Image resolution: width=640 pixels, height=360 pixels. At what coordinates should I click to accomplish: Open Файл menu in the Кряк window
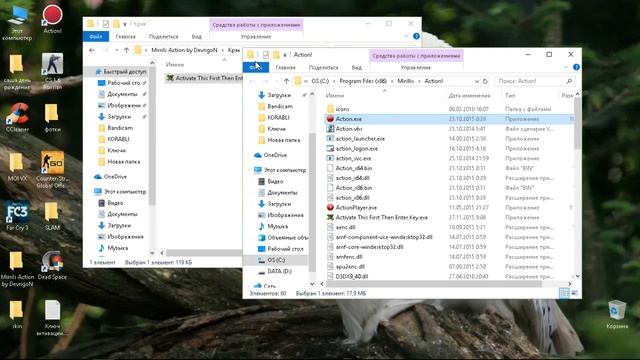coord(96,36)
